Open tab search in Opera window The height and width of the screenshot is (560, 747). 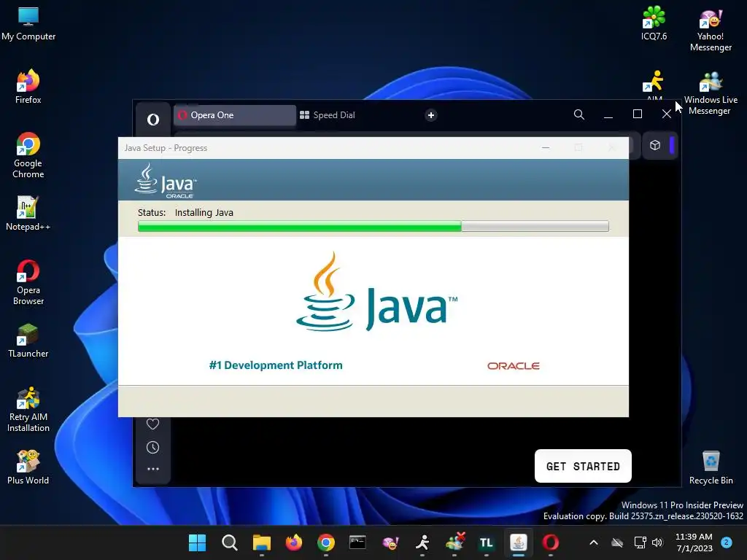point(578,114)
